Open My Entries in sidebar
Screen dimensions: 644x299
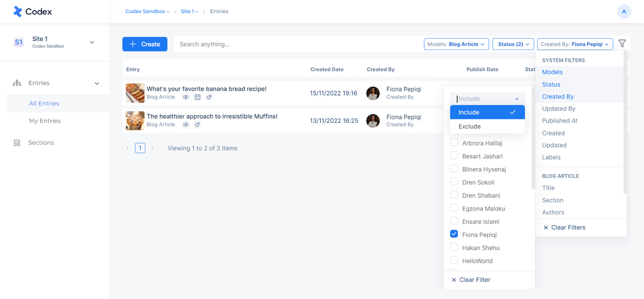tap(45, 121)
